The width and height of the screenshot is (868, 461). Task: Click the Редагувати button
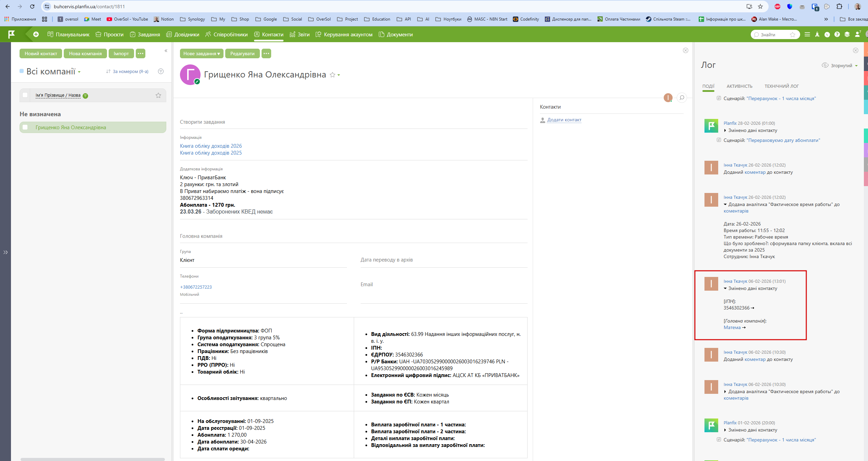pyautogui.click(x=242, y=53)
